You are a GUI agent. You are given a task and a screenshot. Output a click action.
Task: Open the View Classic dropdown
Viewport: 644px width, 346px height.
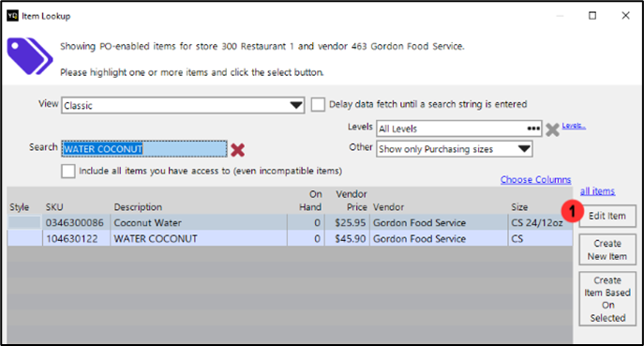coord(296,105)
